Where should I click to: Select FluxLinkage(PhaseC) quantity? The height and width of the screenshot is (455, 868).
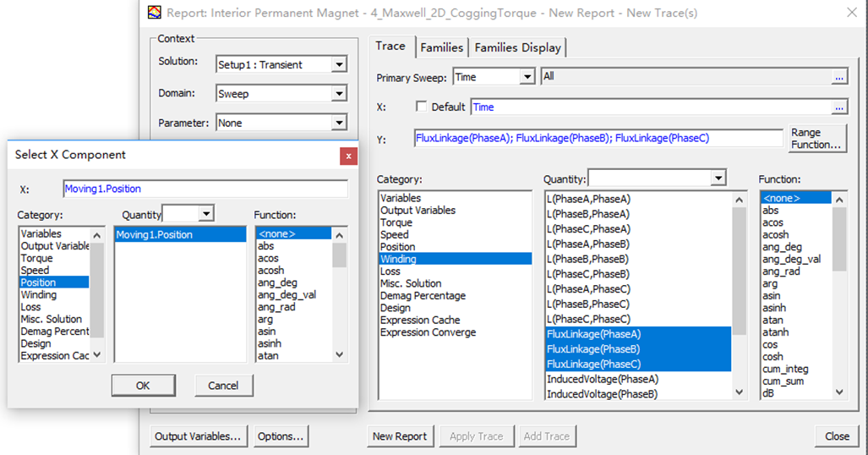pyautogui.click(x=638, y=364)
